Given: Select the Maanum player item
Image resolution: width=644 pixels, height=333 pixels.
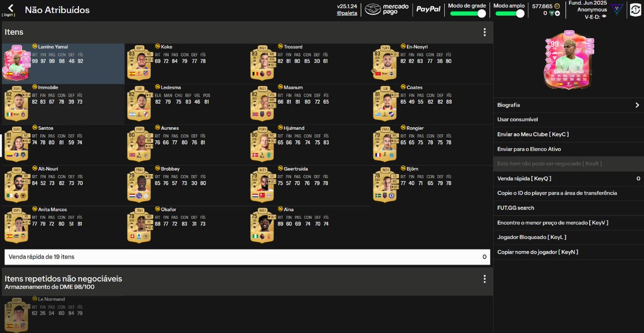Looking at the screenshot, I should coord(309,105).
